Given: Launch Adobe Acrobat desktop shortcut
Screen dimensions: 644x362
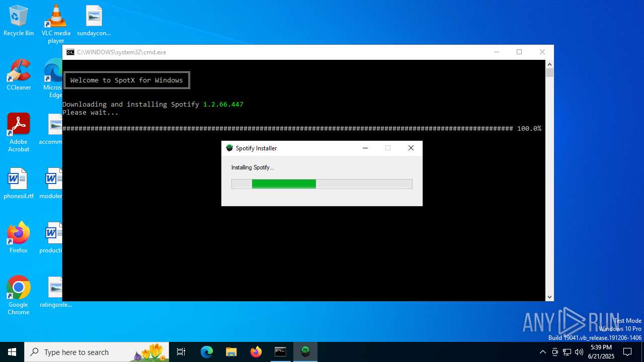Looking at the screenshot, I should pyautogui.click(x=19, y=133).
